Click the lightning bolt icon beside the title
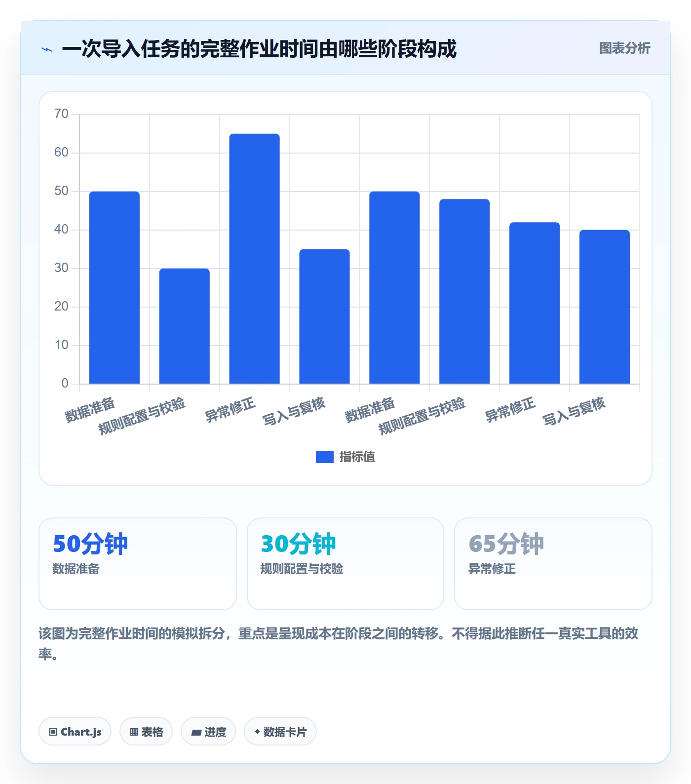Viewport: 691px width, 784px height. [x=47, y=49]
